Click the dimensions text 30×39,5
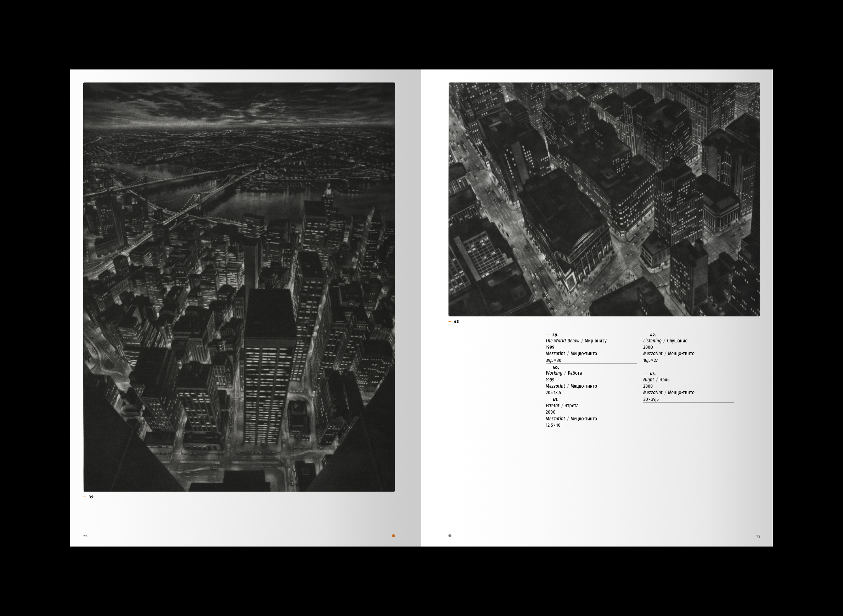The width and height of the screenshot is (843, 616). pyautogui.click(x=651, y=399)
